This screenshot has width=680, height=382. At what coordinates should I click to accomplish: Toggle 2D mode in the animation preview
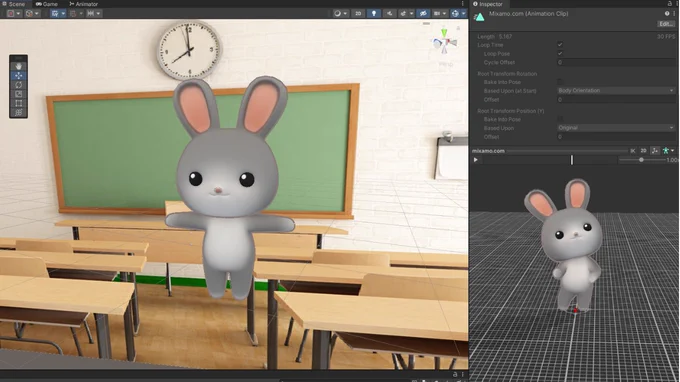click(x=644, y=151)
